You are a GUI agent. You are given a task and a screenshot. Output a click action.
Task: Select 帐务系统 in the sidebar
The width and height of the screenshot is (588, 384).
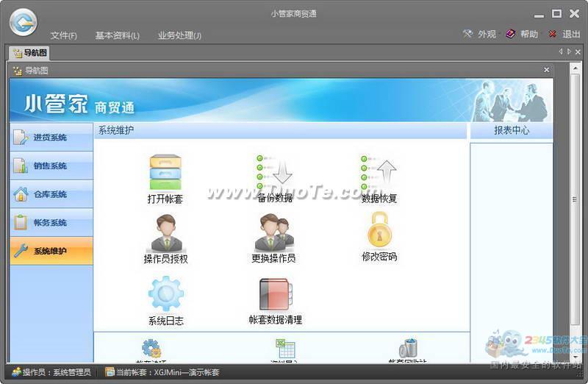[51, 223]
